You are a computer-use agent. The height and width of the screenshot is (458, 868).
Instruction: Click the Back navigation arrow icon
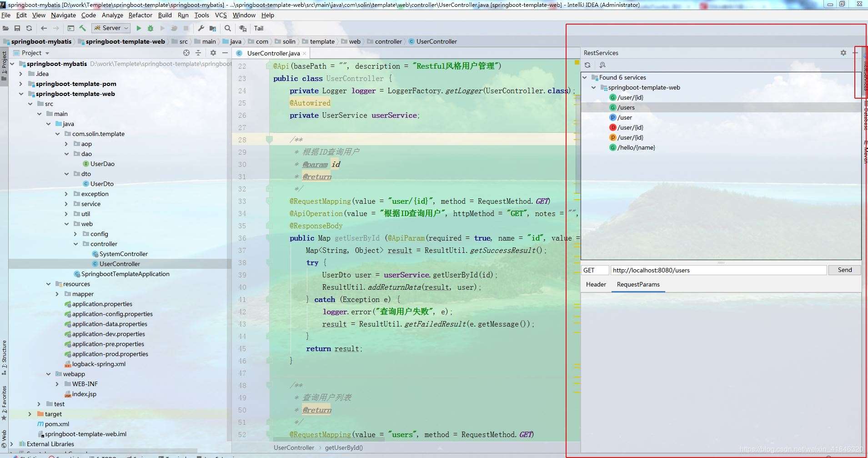pos(43,28)
